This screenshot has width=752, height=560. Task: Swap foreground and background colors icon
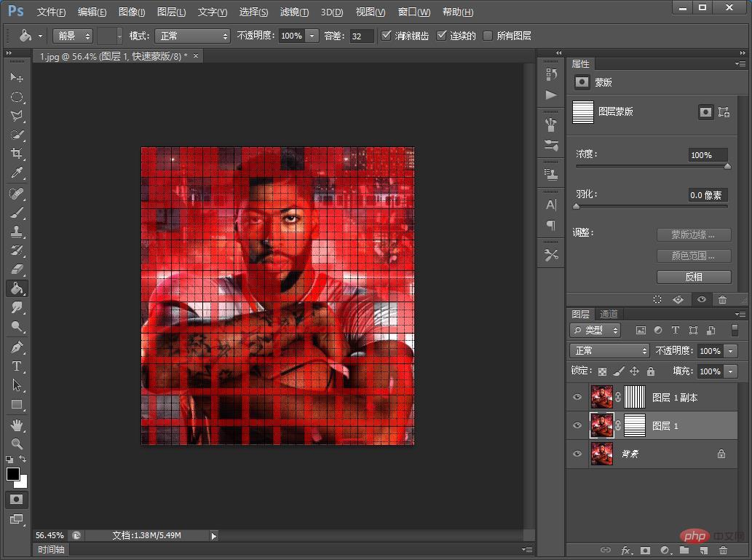pyautogui.click(x=23, y=460)
